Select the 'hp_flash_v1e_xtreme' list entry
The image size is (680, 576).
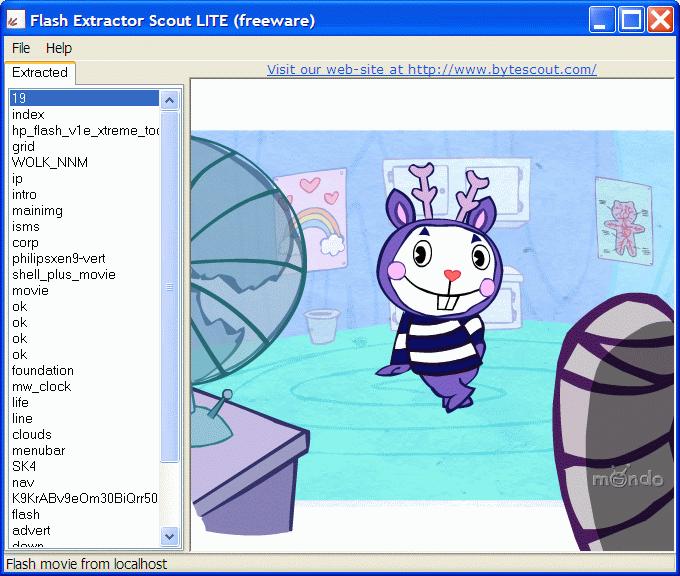coord(84,131)
